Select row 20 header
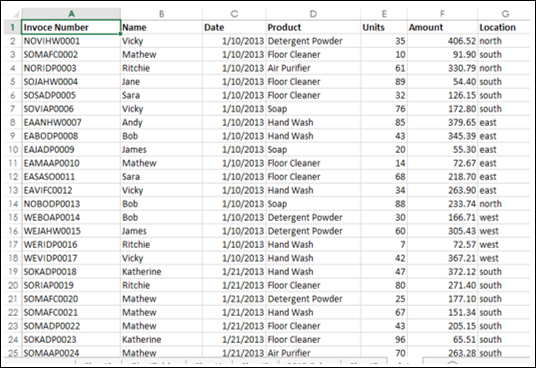 [13, 285]
